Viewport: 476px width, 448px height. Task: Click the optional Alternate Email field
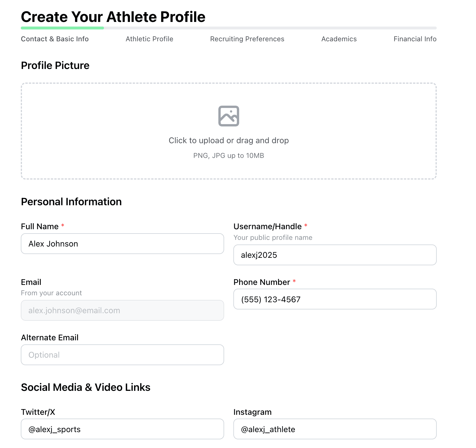click(122, 355)
